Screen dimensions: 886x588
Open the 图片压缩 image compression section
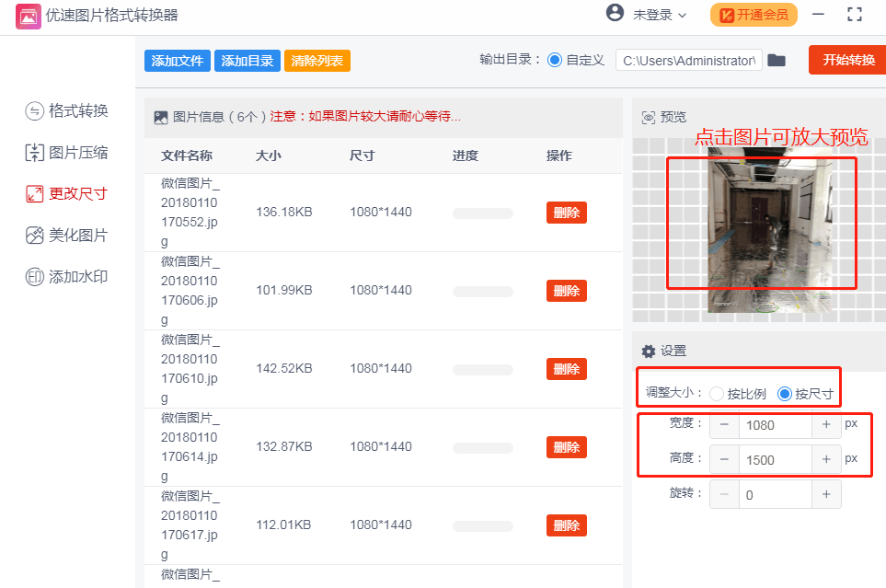click(x=66, y=153)
